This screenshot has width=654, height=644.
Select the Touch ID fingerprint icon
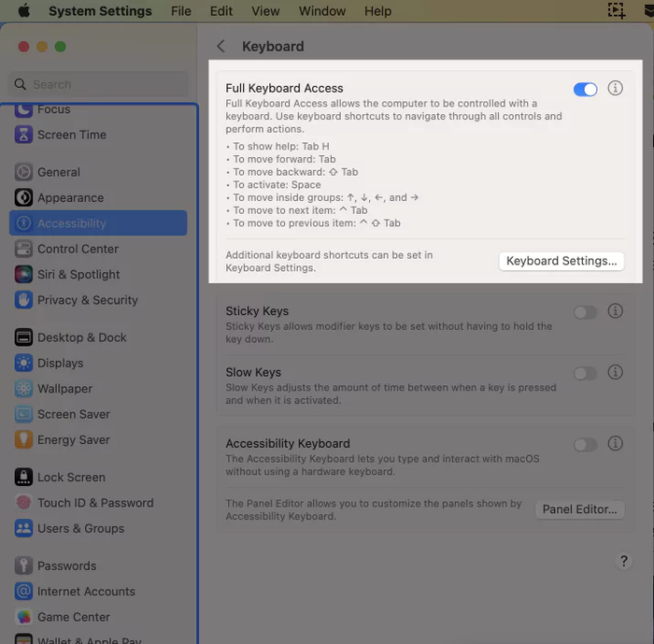coord(23,503)
